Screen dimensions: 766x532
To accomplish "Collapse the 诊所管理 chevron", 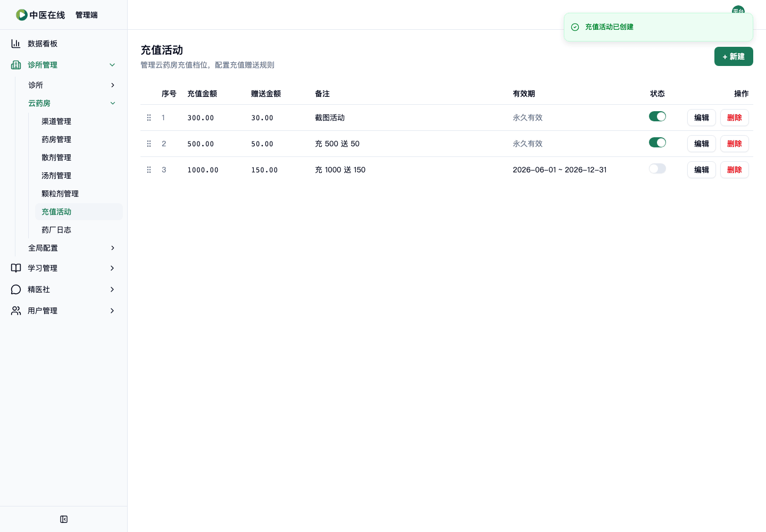I will [x=112, y=65].
